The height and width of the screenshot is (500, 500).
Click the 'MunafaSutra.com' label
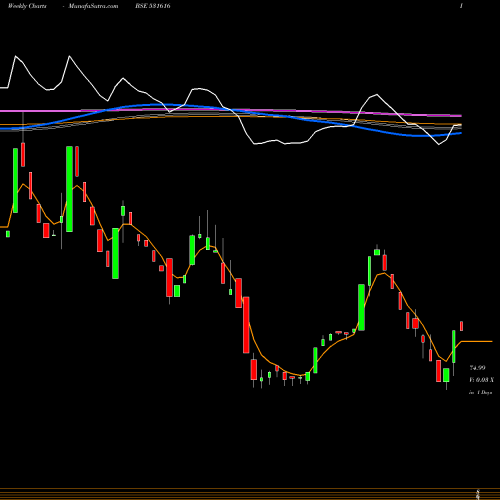pyautogui.click(x=93, y=6)
